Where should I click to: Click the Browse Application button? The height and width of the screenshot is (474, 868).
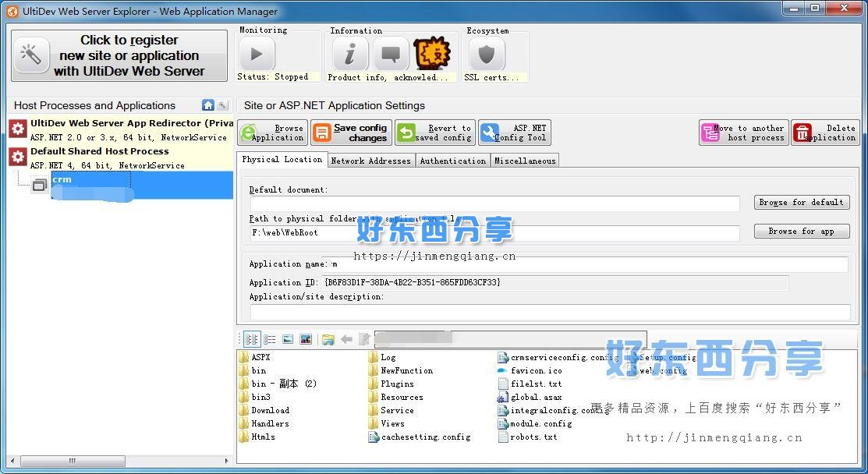click(x=273, y=133)
